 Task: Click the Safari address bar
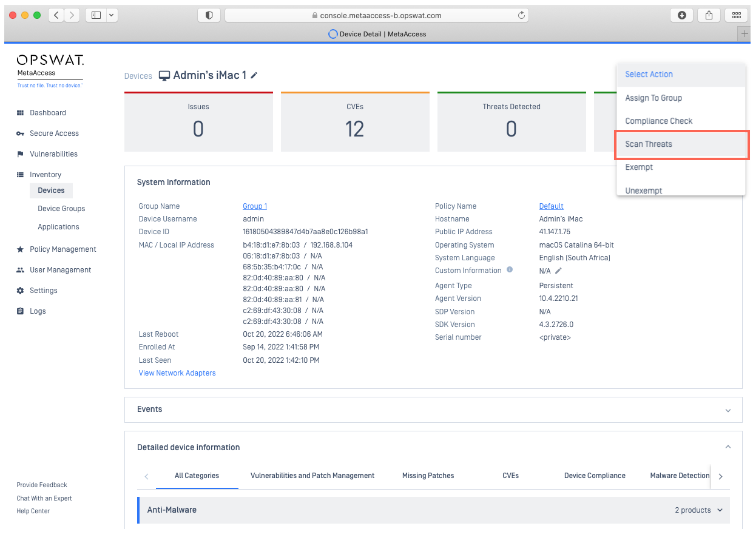pos(377,15)
